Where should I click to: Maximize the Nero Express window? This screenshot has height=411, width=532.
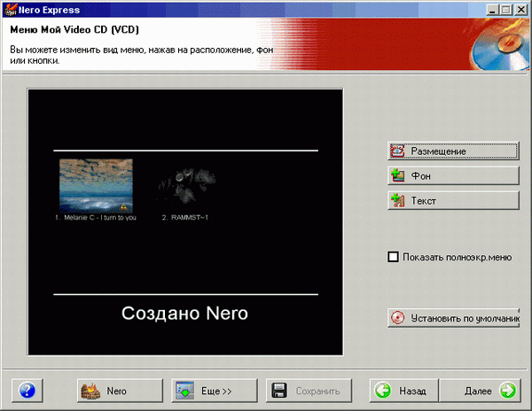(x=505, y=10)
